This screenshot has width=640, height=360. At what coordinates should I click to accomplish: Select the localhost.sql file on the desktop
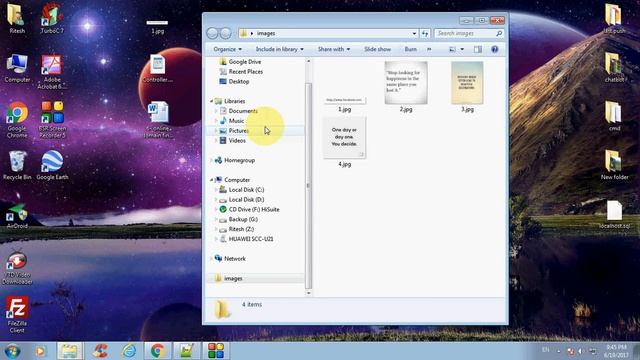click(614, 214)
